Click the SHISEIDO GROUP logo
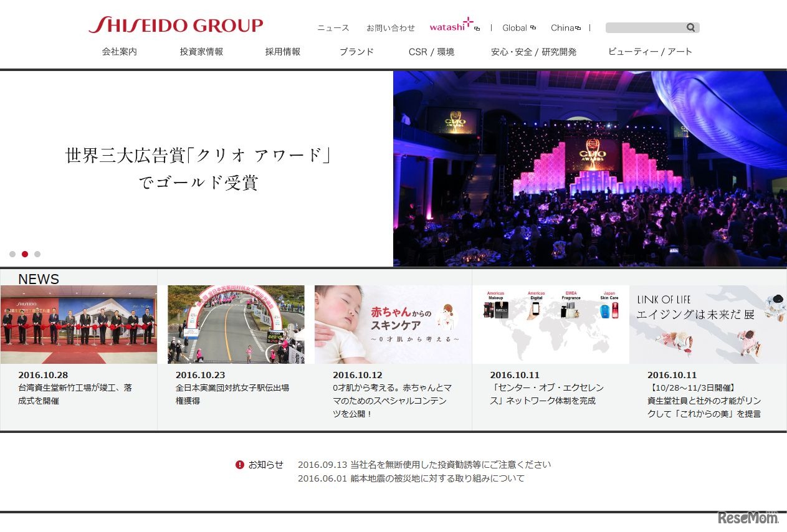Screen dimensions: 787x532 (x=176, y=25)
